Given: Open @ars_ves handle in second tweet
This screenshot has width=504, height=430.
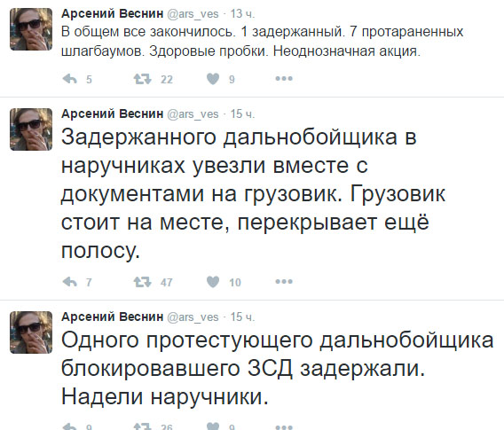Looking at the screenshot, I should (193, 114).
